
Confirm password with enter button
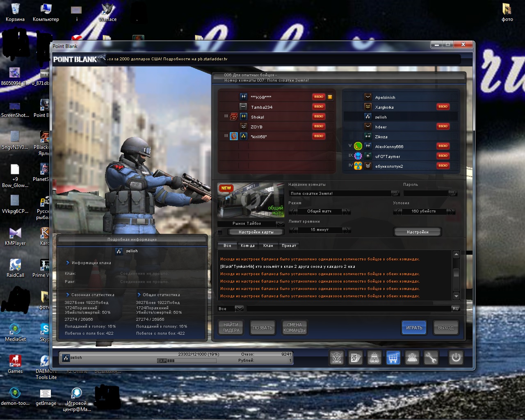click(x=453, y=193)
